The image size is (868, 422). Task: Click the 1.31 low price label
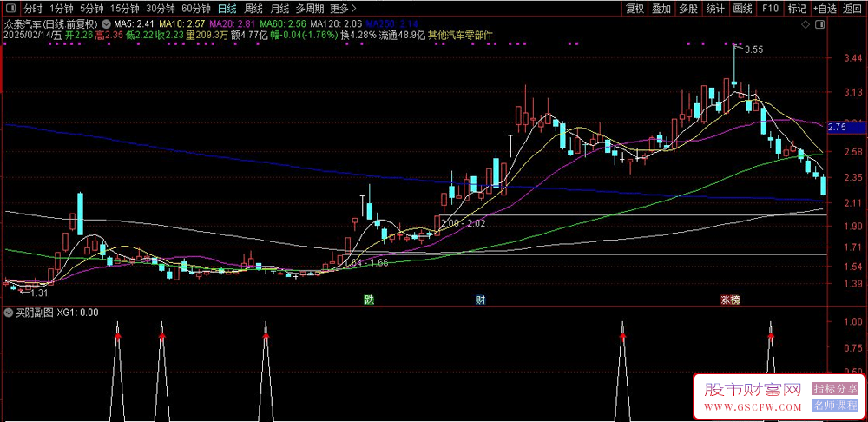point(38,293)
